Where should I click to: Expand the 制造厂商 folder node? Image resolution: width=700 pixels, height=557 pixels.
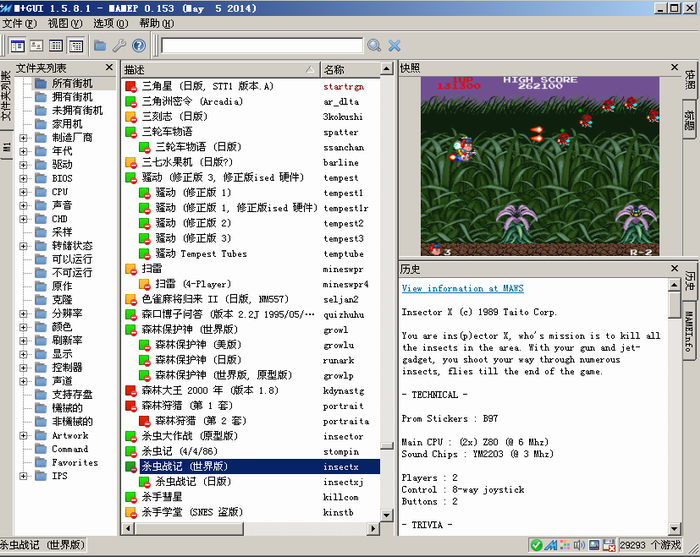(x=23, y=138)
